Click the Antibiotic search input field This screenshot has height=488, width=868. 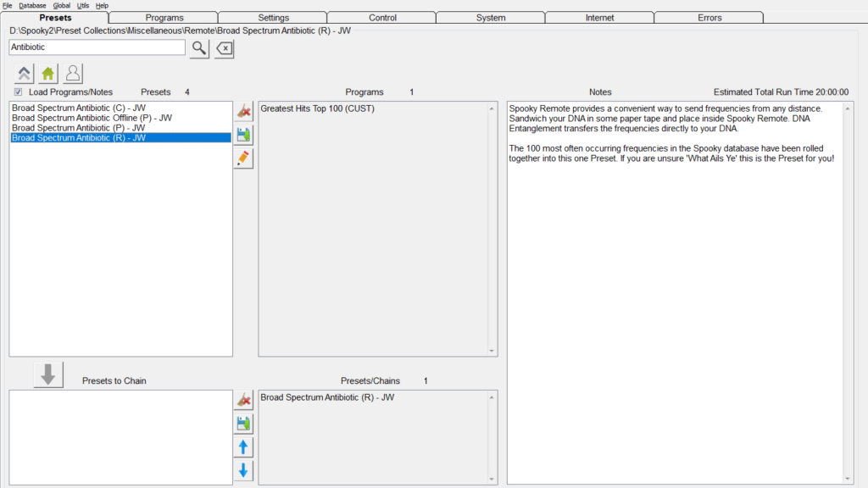pos(97,47)
